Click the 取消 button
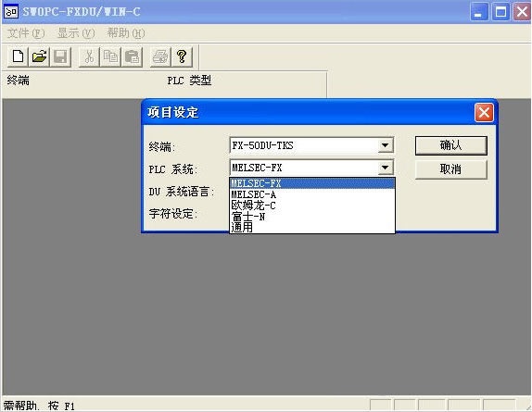The width and height of the screenshot is (532, 412). pyautogui.click(x=451, y=169)
